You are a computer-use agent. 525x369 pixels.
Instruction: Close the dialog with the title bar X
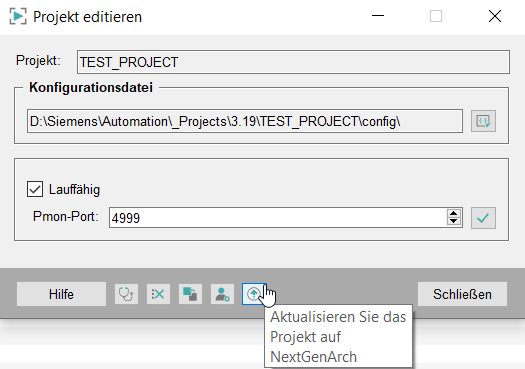495,16
